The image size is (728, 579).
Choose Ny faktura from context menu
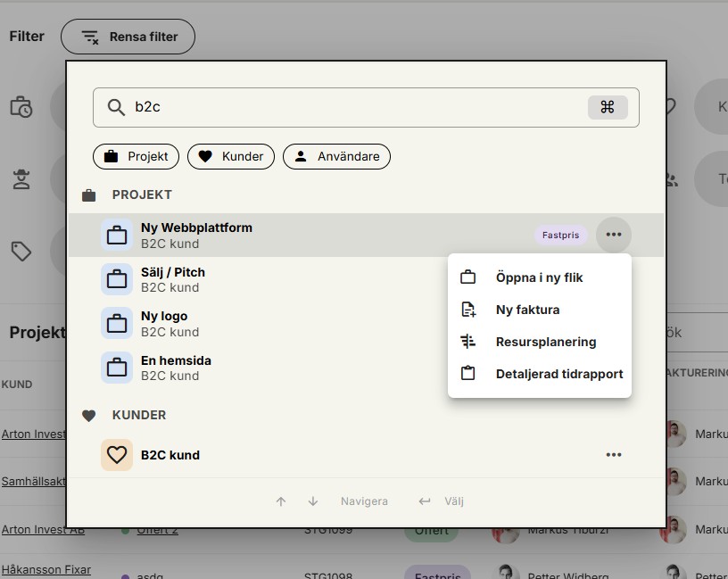point(527,310)
